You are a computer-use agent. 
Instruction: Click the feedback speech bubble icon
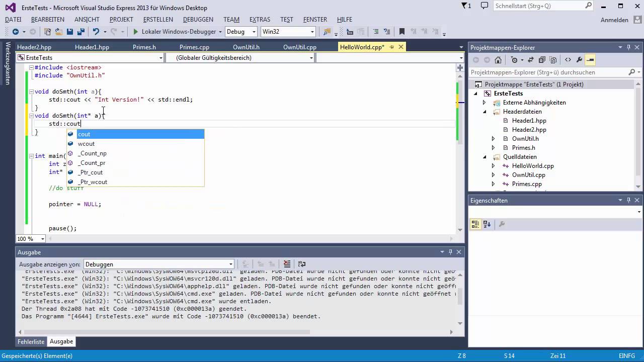[x=484, y=6]
